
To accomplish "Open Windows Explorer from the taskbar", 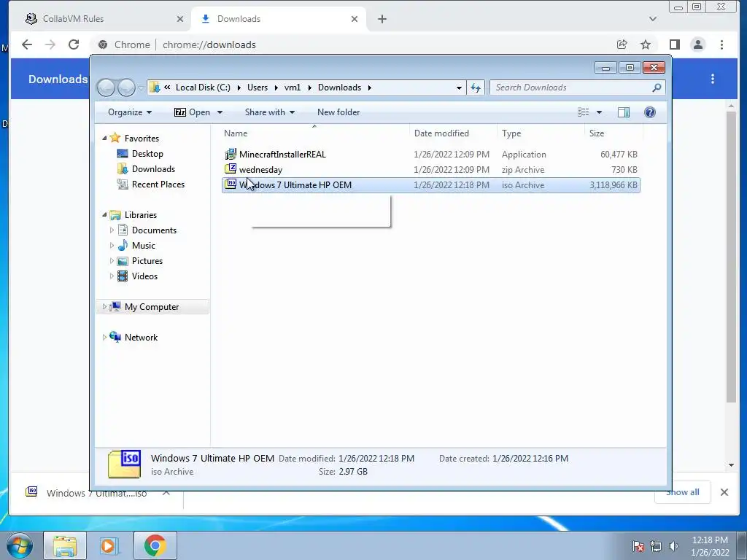I will [x=65, y=545].
